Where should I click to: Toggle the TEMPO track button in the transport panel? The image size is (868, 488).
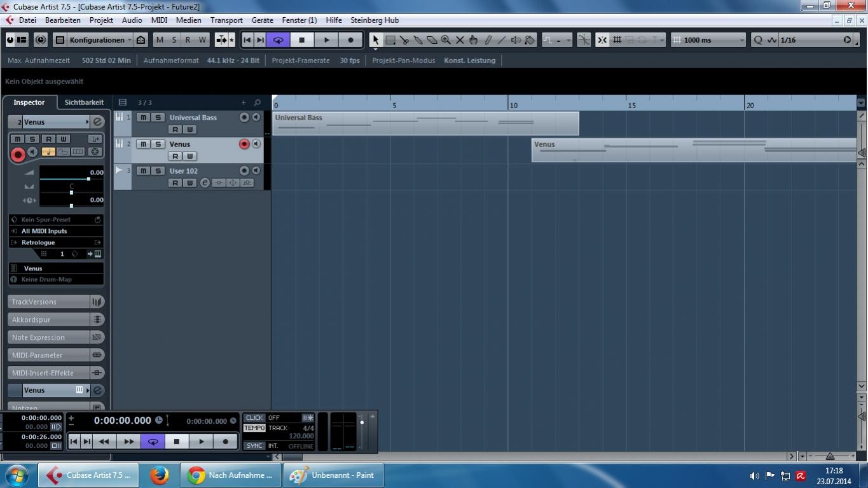[x=254, y=428]
